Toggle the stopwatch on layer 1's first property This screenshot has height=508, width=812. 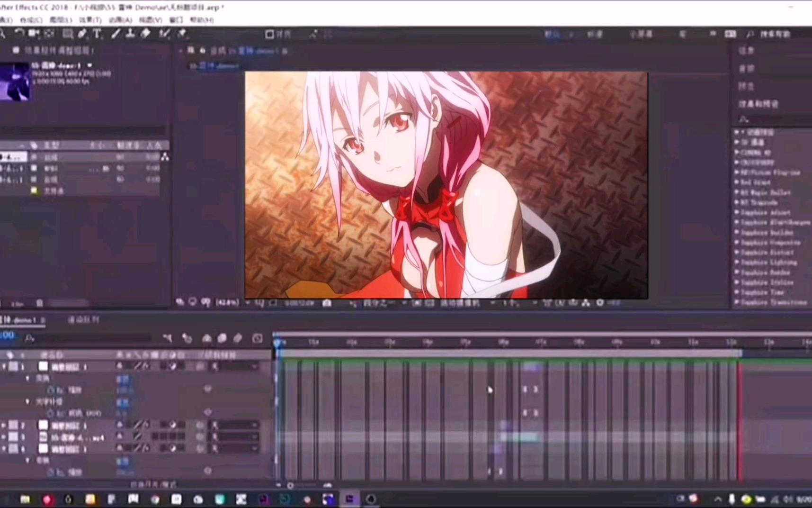coord(50,390)
